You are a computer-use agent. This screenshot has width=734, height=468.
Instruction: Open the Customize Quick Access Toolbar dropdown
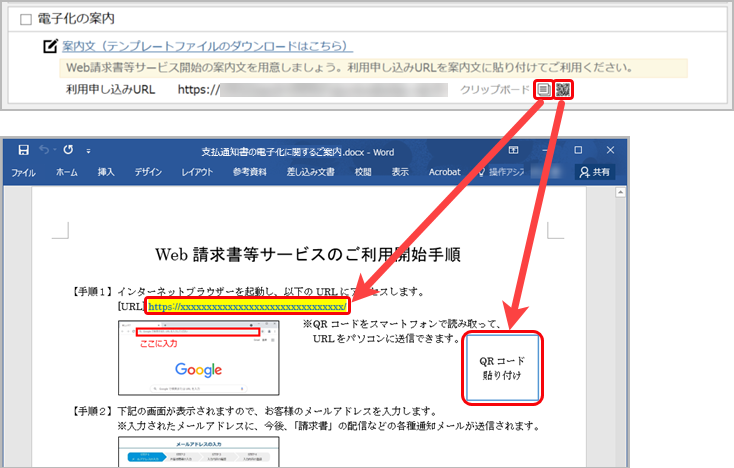pyautogui.click(x=88, y=151)
